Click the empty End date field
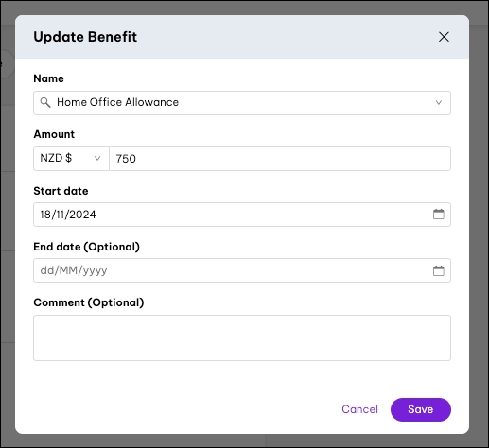The image size is (489, 448). click(x=242, y=270)
